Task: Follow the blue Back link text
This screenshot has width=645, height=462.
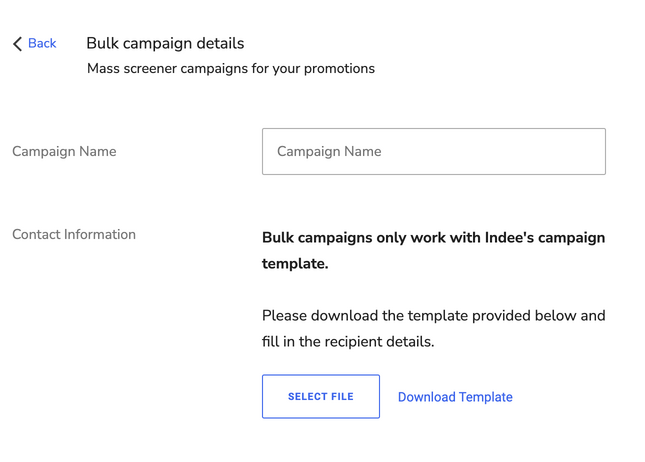Action: [42, 44]
